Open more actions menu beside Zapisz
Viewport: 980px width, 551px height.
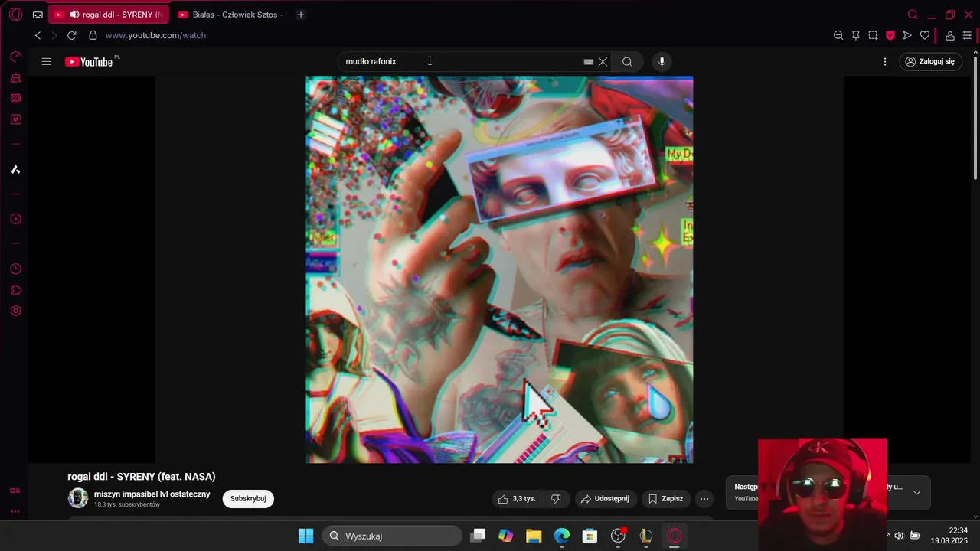pos(704,498)
